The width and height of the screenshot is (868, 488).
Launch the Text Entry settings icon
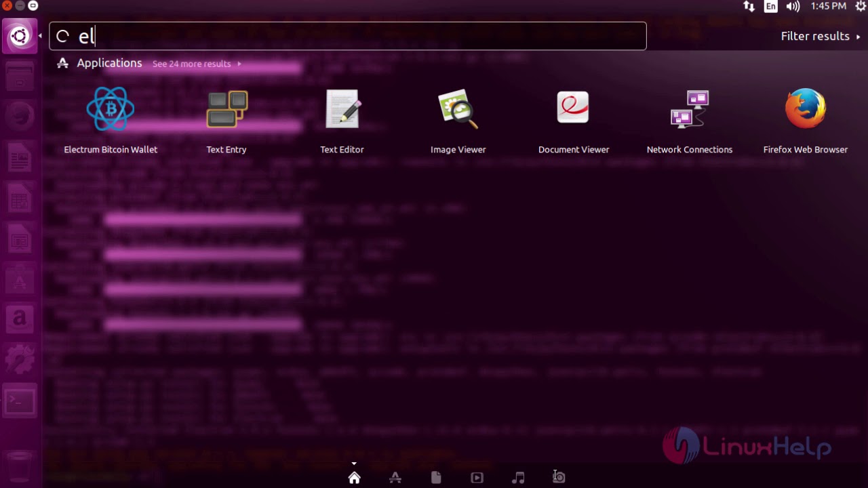tap(226, 109)
